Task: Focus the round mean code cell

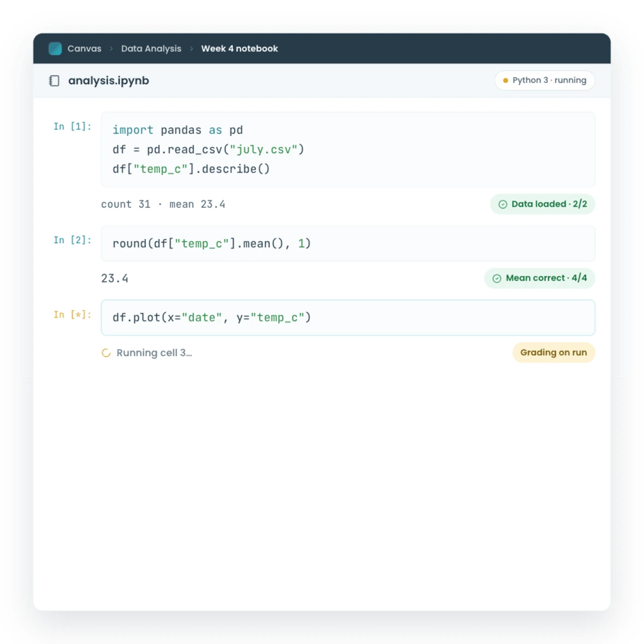Action: pos(348,243)
